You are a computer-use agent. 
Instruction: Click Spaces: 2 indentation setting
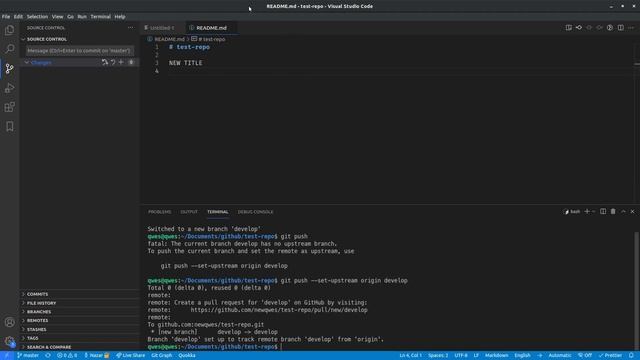pyautogui.click(x=438, y=356)
